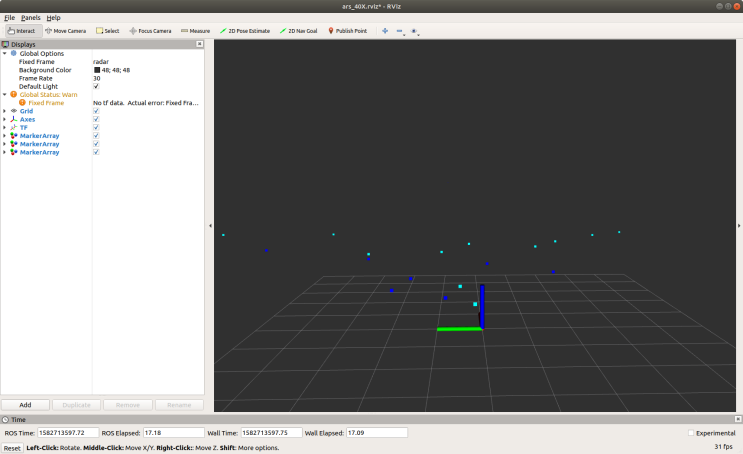This screenshot has height=454, width=743.
Task: Expand the TF display tree item
Action: (x=4, y=128)
